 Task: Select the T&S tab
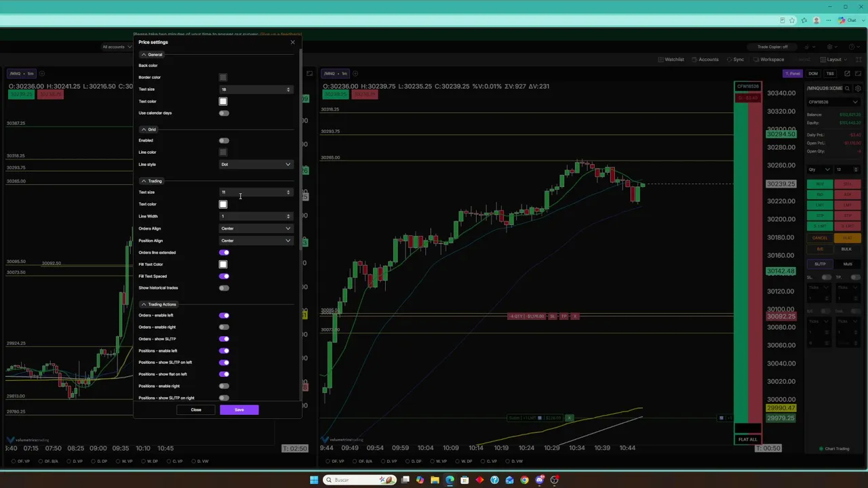[830, 73]
